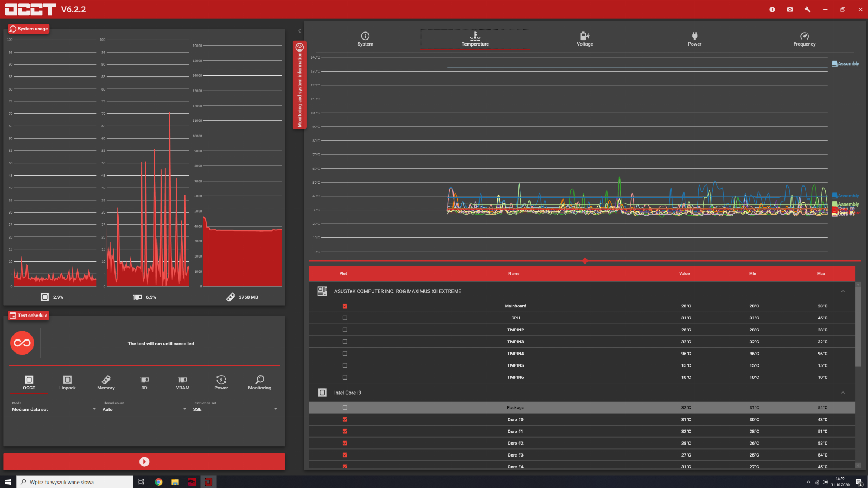
Task: Click the Plot column header
Action: [343, 274]
